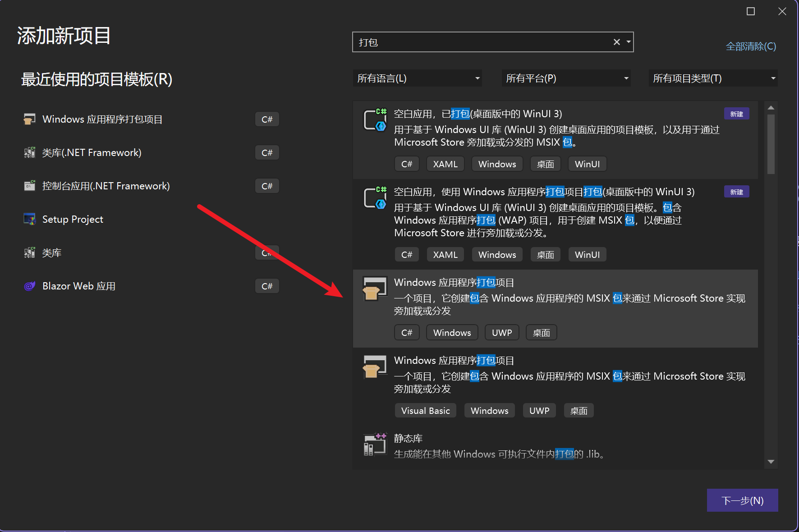Click 桌面 tag under C# 打包项目 template
The height and width of the screenshot is (532, 799).
(541, 333)
